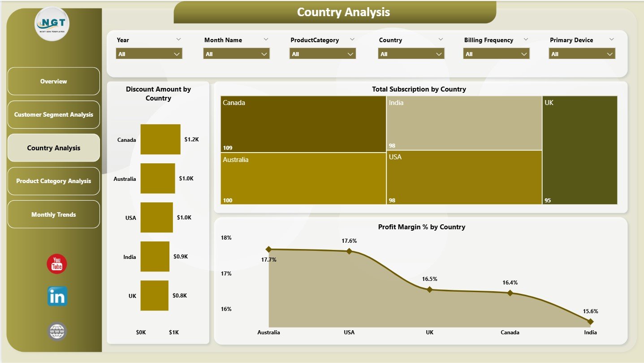Click the website globe icon
This screenshot has width=644, height=363.
(x=56, y=330)
